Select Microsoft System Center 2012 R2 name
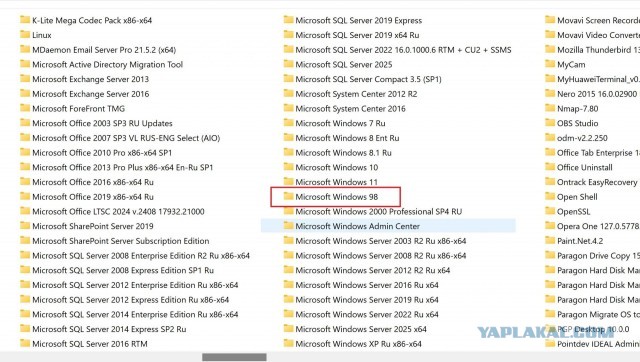640x362 pixels. 356,94
